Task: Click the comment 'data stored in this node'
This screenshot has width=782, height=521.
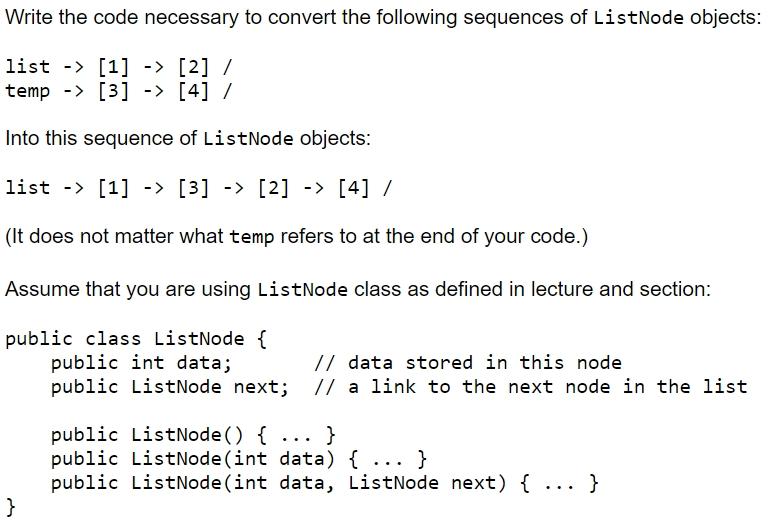Action: (468, 363)
